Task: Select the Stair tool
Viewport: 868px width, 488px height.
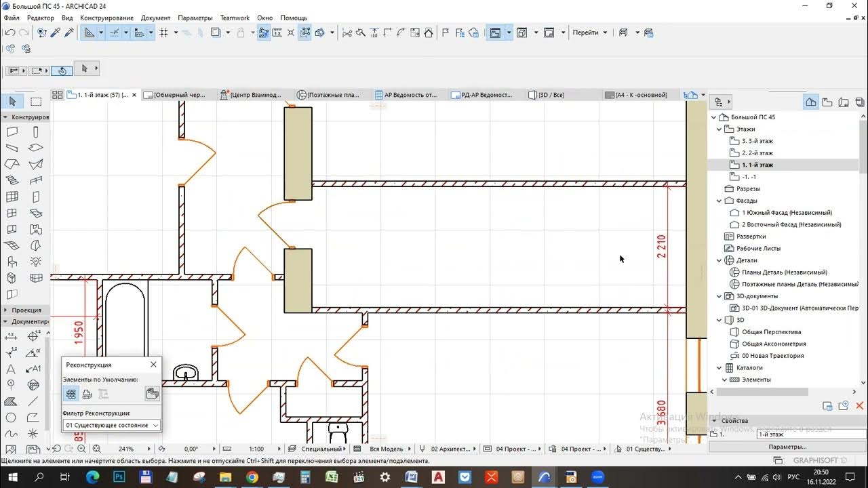Action: click(12, 181)
